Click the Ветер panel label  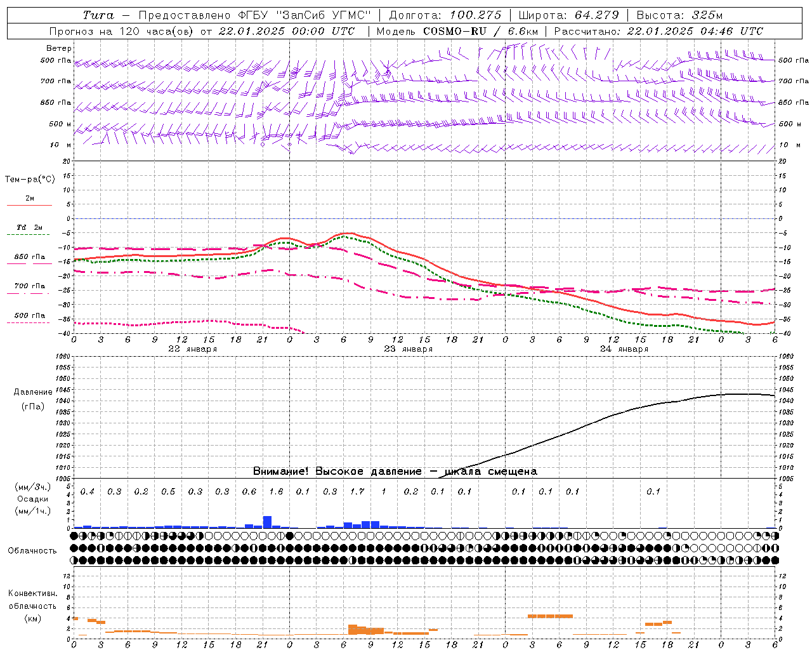59,48
